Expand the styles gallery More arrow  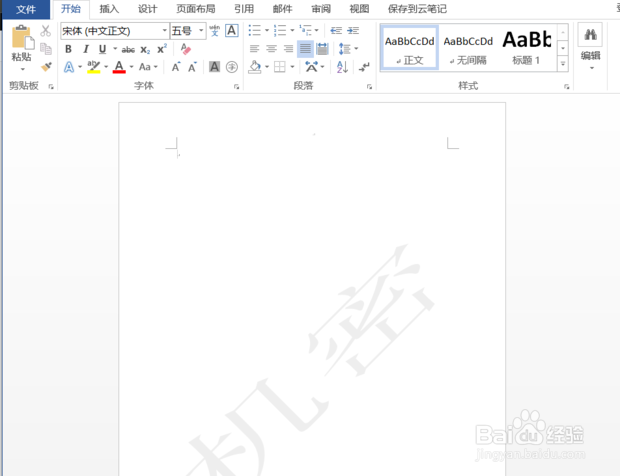tap(563, 64)
